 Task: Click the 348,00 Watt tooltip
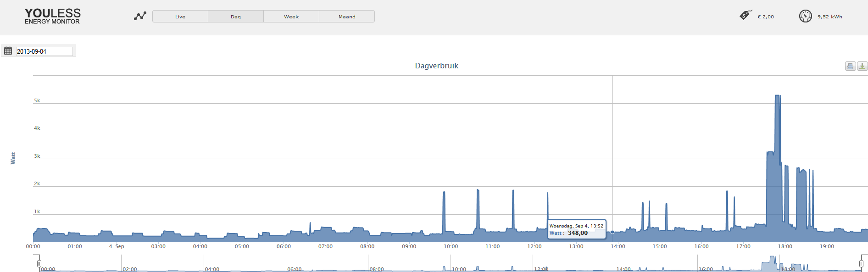tap(577, 229)
